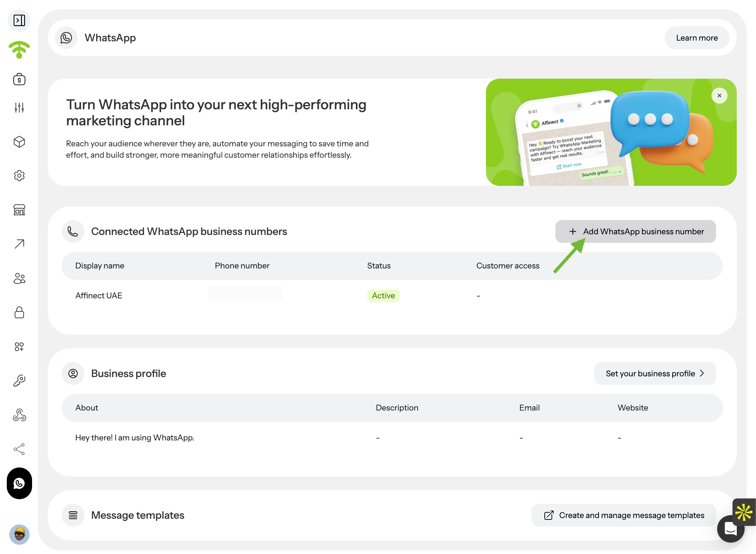Click the Connected WhatsApp business numbers heading
Image resolution: width=756 pixels, height=554 pixels.
pyautogui.click(x=189, y=231)
